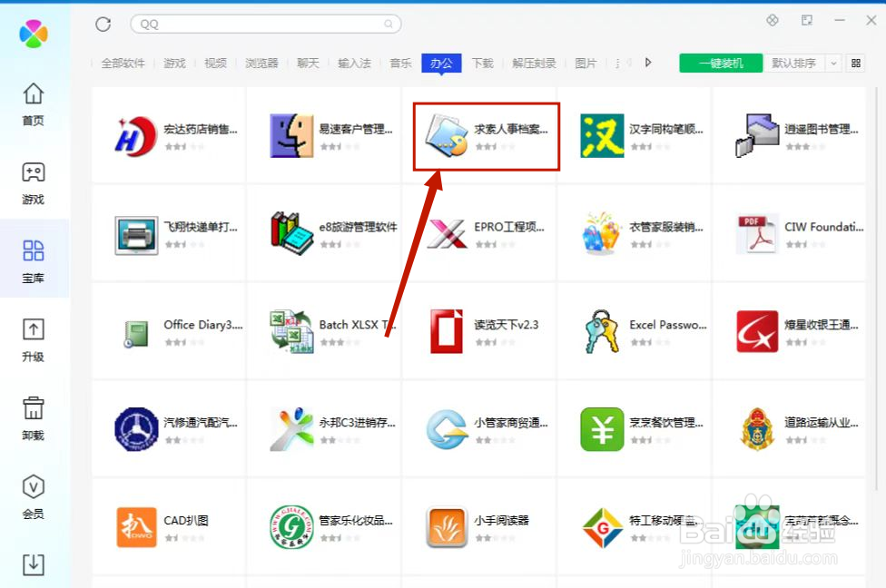The image size is (886, 588).
Task: Open 烹烹餐饮管理 yen icon
Action: 602,429
